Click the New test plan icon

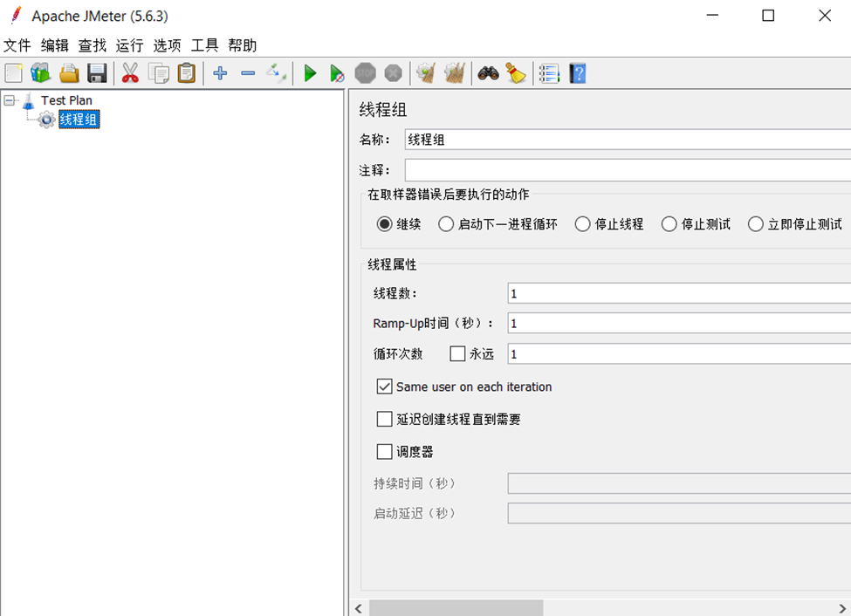14,73
